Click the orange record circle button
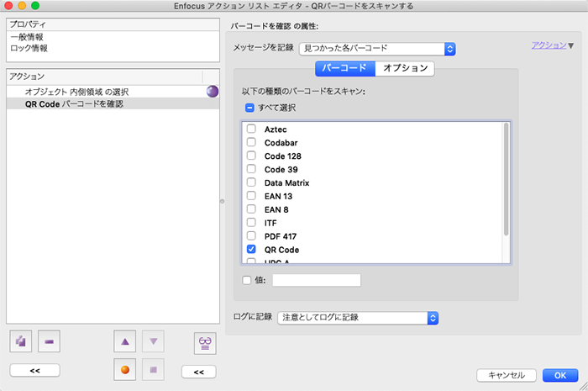This screenshot has height=391, width=588. pyautogui.click(x=125, y=370)
